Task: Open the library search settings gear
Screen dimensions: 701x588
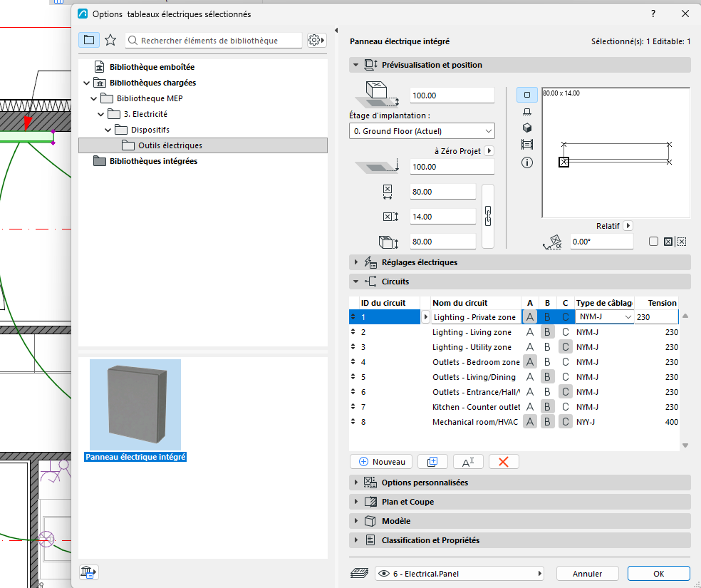Action: 316,40
